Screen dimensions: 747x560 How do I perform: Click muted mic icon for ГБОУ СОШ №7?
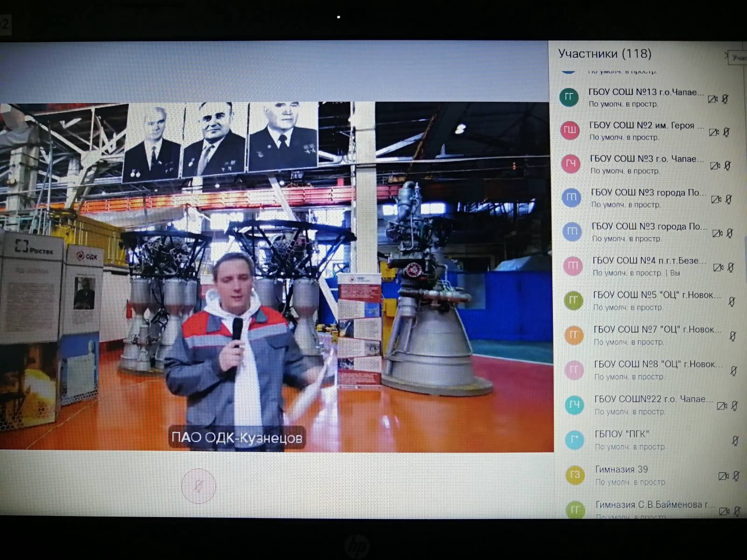733,336
